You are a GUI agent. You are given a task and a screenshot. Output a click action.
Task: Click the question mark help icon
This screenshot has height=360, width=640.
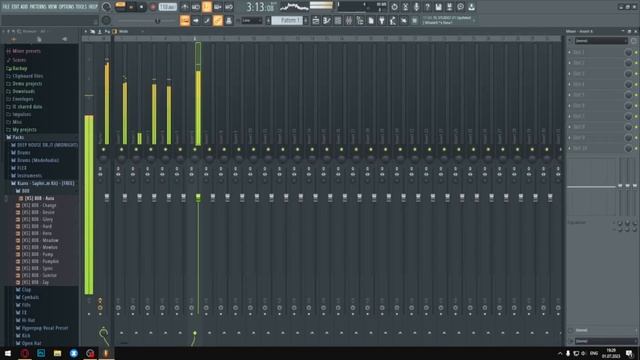(x=427, y=7)
